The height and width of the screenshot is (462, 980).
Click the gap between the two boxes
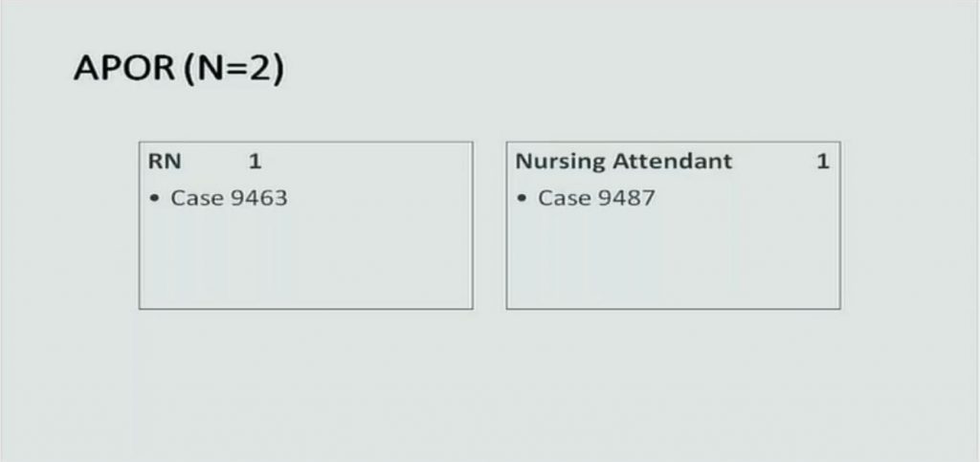coord(489,226)
